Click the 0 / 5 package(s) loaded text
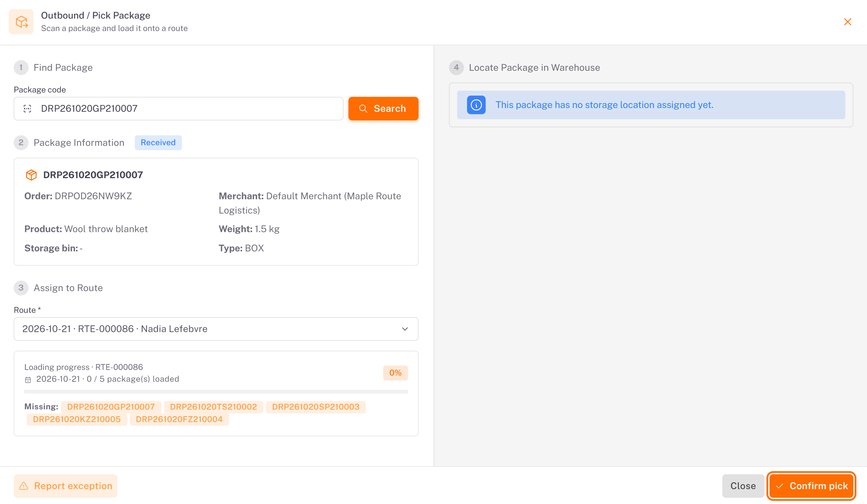This screenshot has width=867, height=504. (133, 379)
